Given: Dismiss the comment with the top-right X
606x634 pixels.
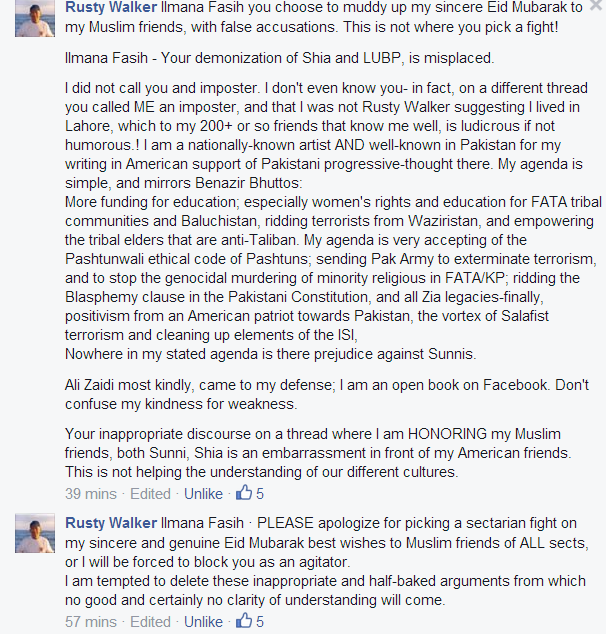Looking at the screenshot, I should (596, 5).
